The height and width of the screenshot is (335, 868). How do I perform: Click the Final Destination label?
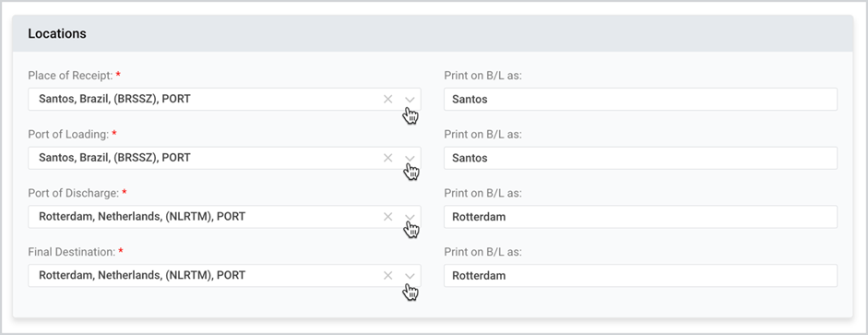pyautogui.click(x=72, y=251)
